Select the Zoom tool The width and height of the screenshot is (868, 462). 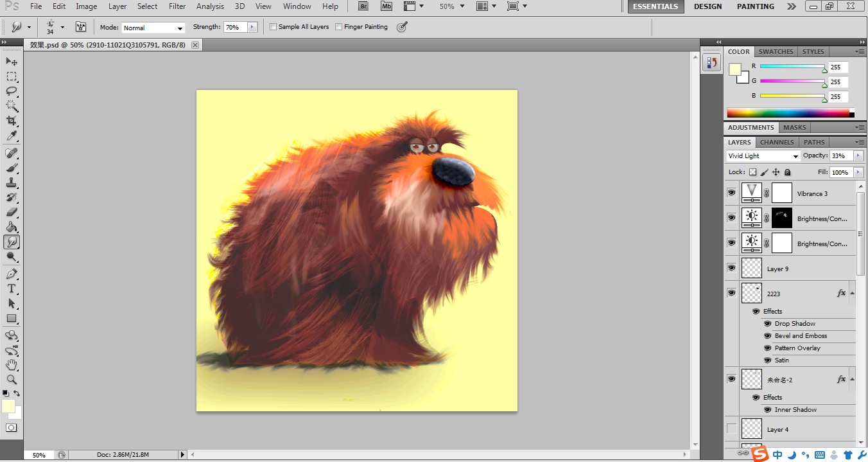12,380
